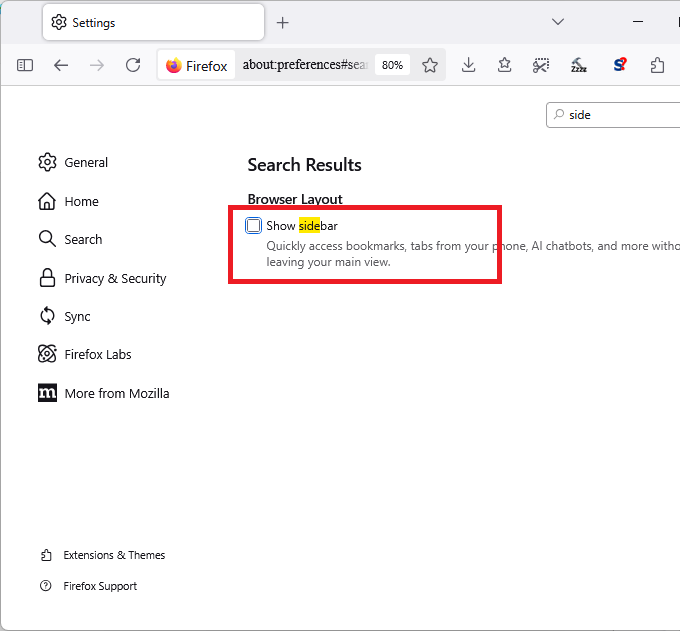This screenshot has height=631, width=680.
Task: Open the Firefox Support link
Action: click(x=88, y=586)
